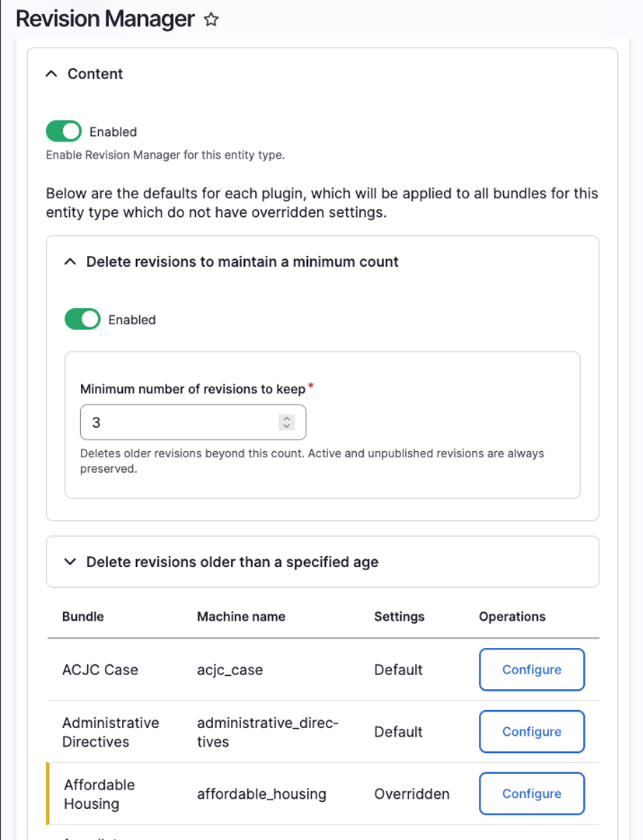This screenshot has height=840, width=643.
Task: Click the star icon beside Revision Manager
Action: pyautogui.click(x=211, y=20)
